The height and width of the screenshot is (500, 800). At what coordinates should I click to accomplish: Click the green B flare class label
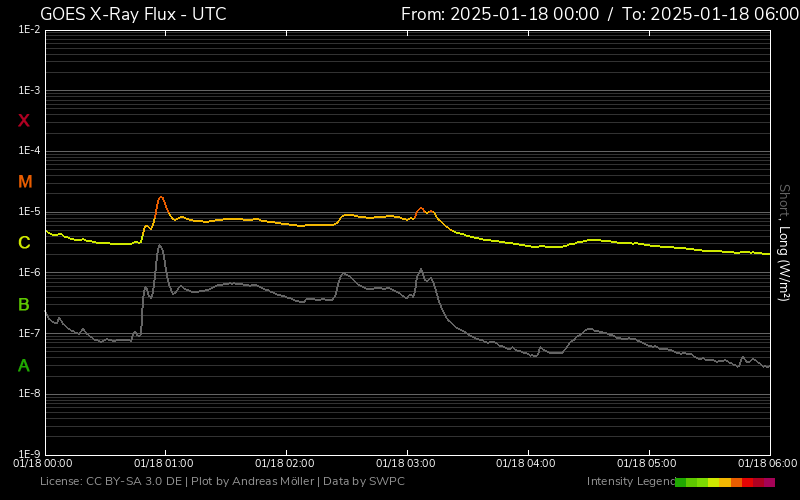point(23,305)
